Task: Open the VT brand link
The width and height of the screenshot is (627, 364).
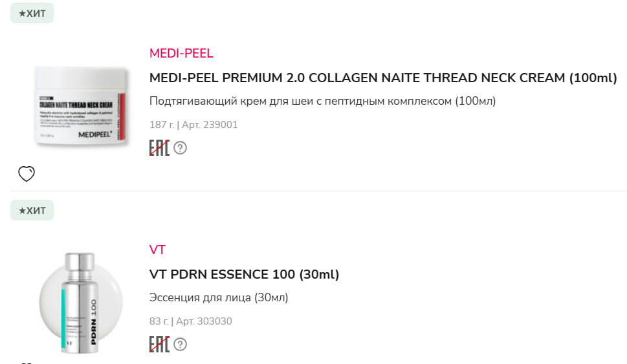Action: pyautogui.click(x=157, y=250)
